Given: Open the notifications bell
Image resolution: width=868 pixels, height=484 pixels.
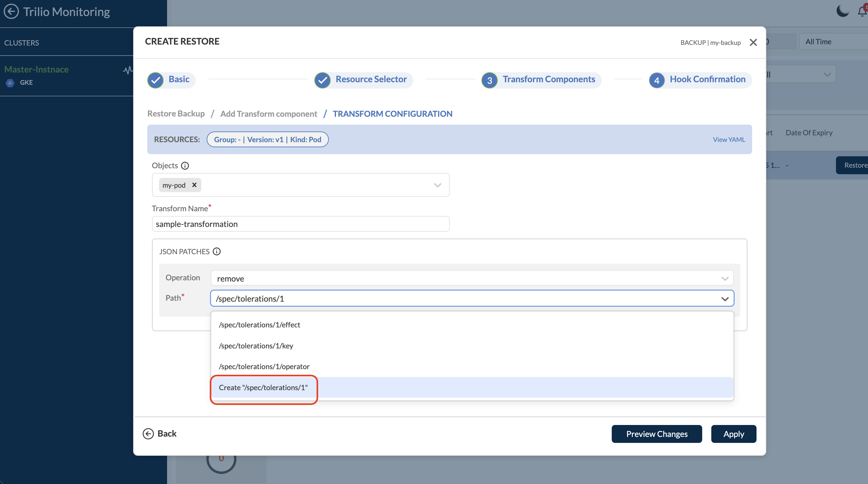Looking at the screenshot, I should (862, 11).
